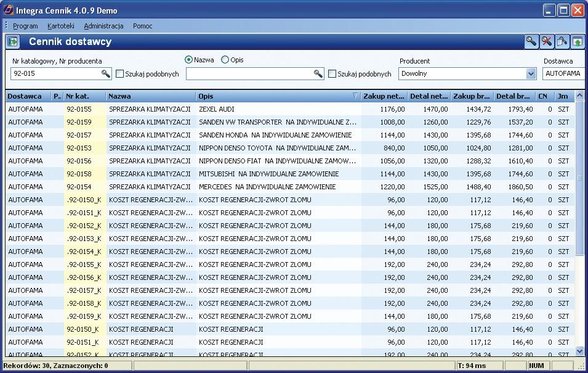588x373 pixels.
Task: Open the Producent dropdown arrow
Action: coord(531,73)
